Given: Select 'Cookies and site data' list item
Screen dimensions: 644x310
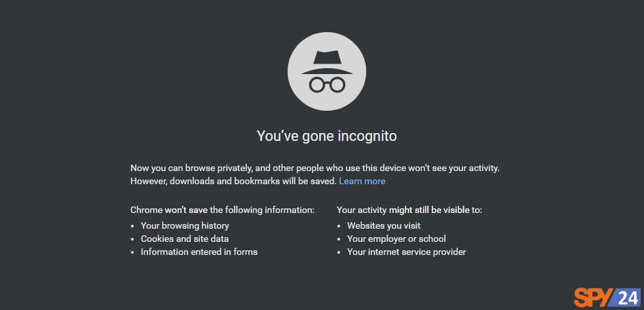Looking at the screenshot, I should coord(185,239).
